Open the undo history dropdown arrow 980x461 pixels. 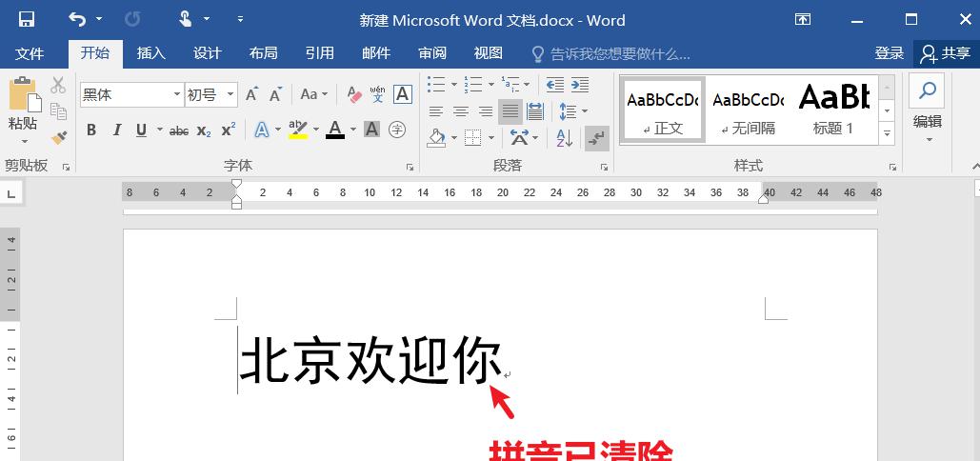pos(99,20)
